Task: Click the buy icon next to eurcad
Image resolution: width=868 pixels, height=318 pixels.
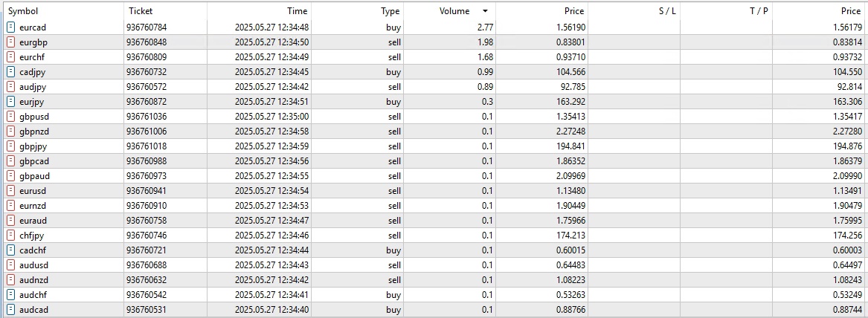Action: click(10, 27)
